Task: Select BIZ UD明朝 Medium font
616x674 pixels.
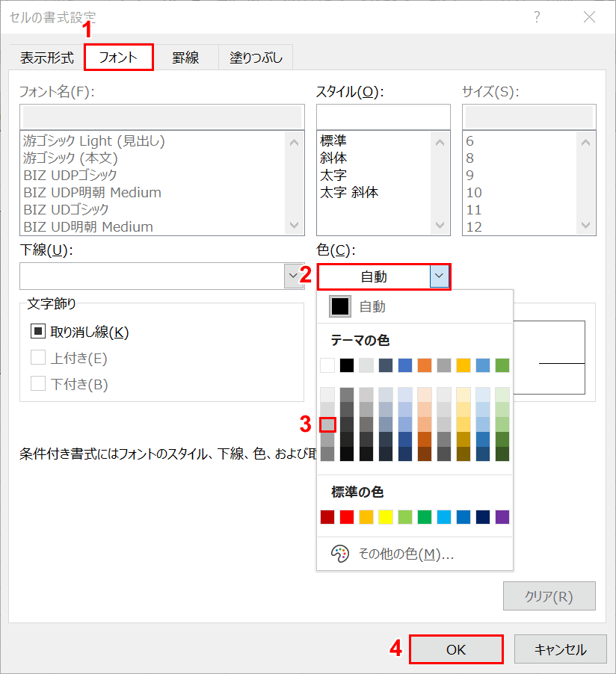Action: click(x=88, y=227)
